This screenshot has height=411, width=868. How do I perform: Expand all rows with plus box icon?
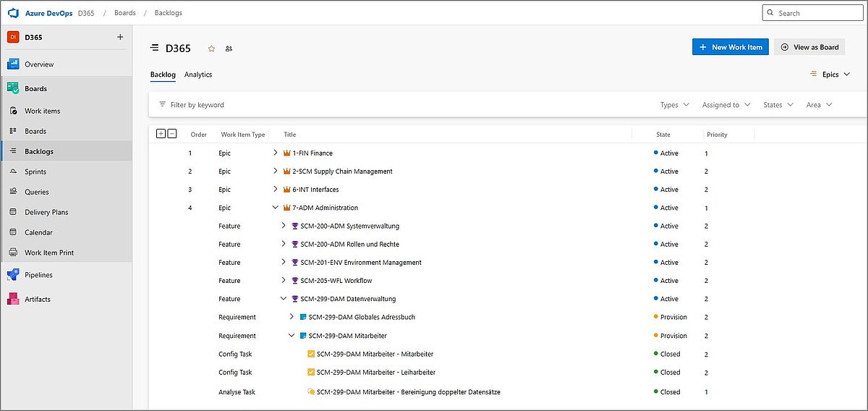(x=161, y=133)
